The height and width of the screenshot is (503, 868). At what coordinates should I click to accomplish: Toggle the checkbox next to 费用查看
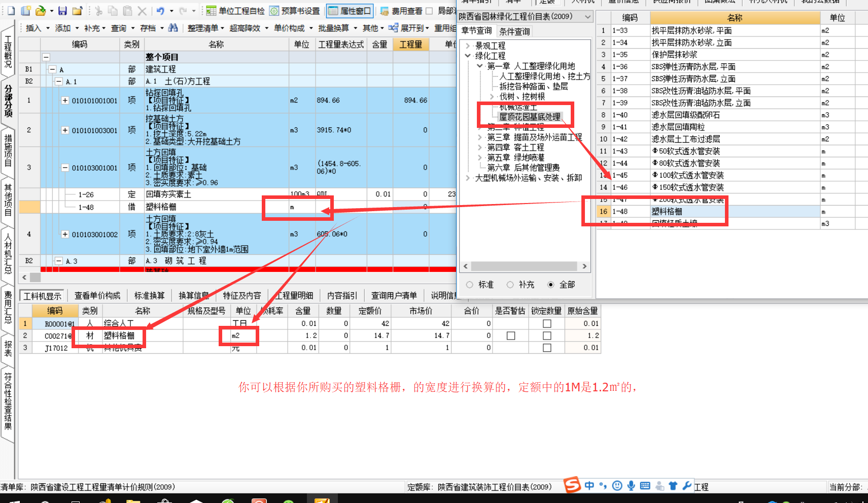pyautogui.click(x=429, y=11)
